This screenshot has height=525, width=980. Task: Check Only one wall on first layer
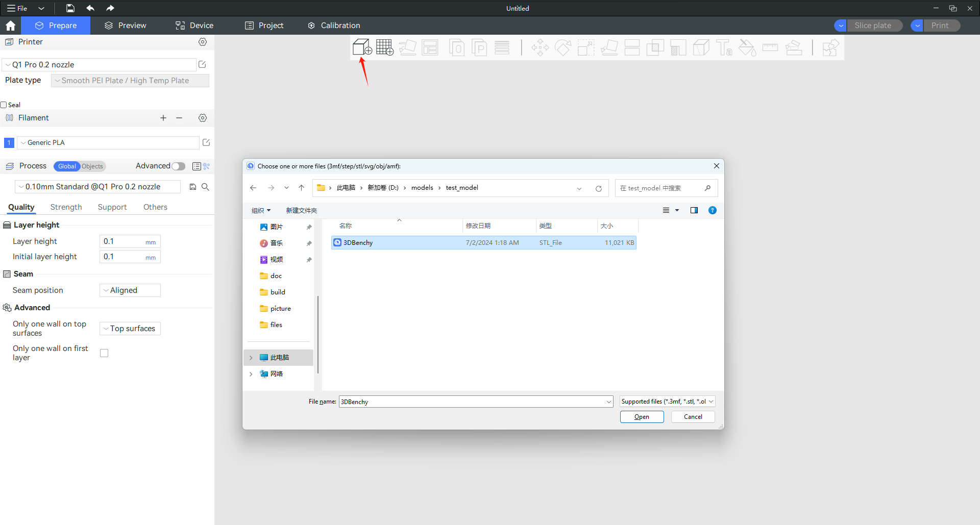point(104,353)
